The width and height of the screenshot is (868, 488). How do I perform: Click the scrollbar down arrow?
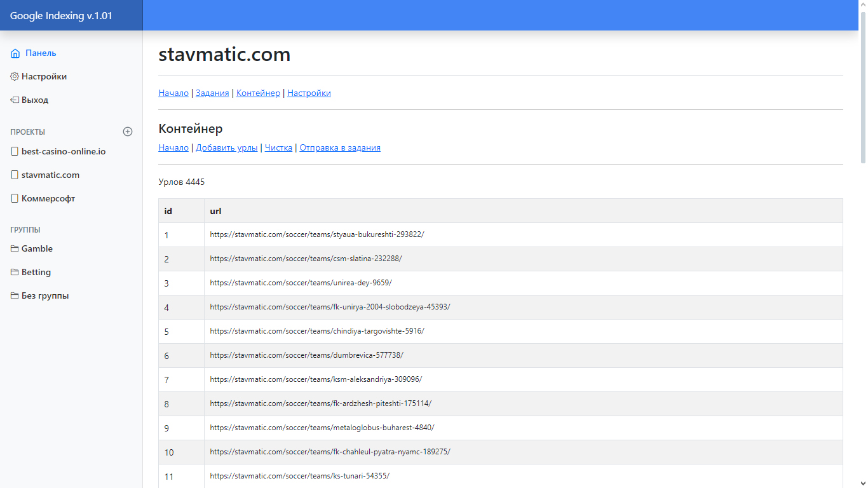click(862, 482)
